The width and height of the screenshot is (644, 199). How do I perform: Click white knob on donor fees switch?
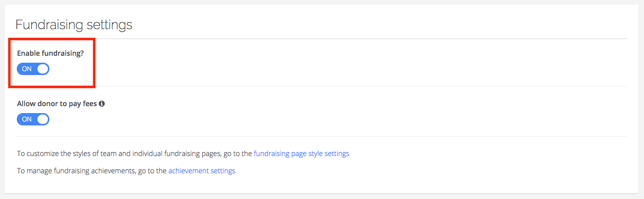click(x=43, y=119)
